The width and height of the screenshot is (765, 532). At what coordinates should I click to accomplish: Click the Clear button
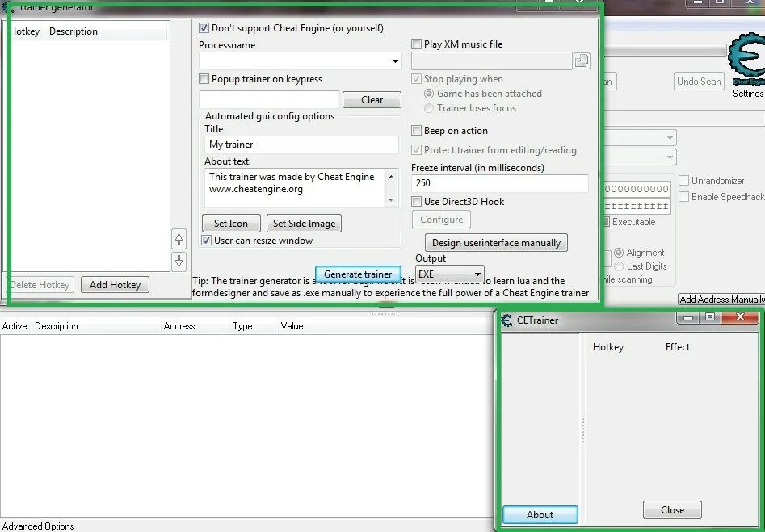(x=372, y=100)
